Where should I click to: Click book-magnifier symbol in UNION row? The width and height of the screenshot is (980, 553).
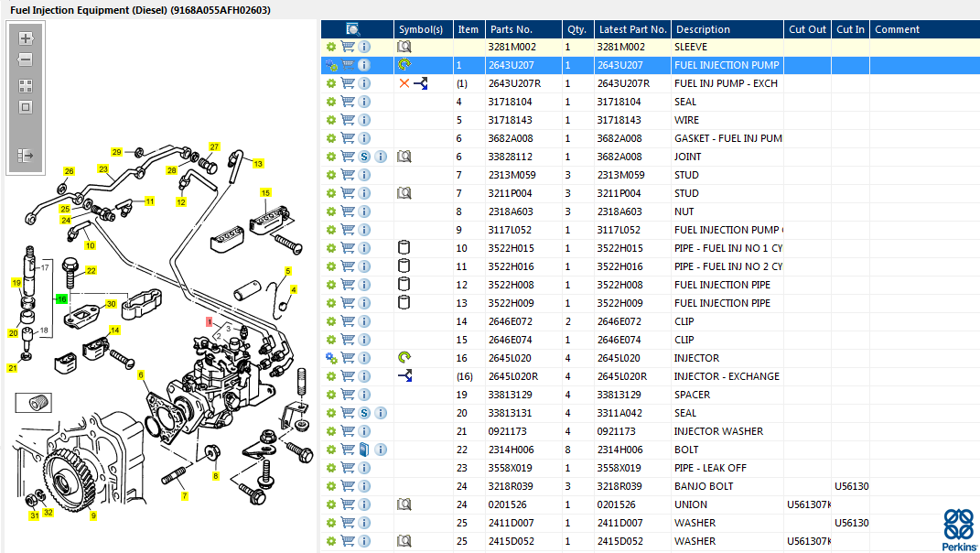[404, 504]
